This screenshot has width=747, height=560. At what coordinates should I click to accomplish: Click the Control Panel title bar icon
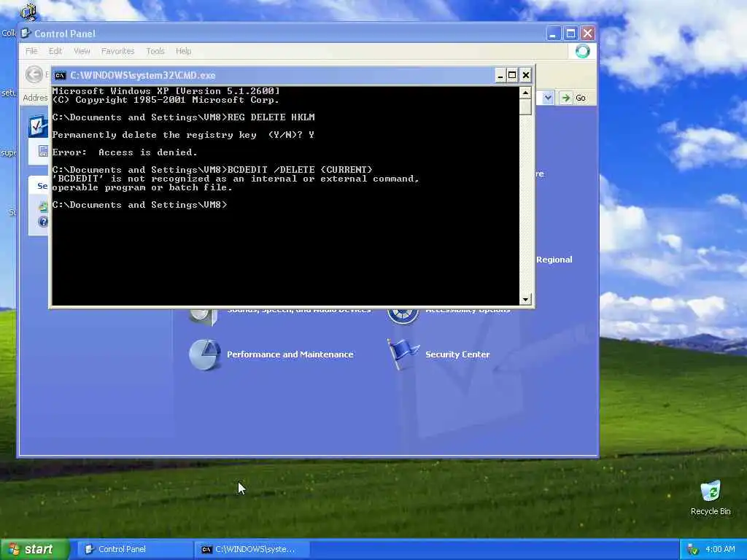[x=26, y=34]
